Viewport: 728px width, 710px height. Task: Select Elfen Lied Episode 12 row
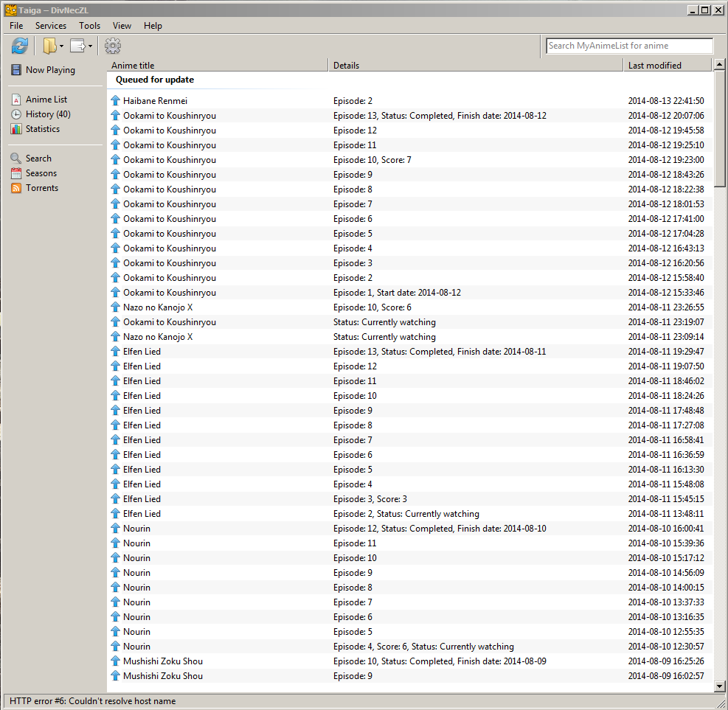pyautogui.click(x=410, y=366)
